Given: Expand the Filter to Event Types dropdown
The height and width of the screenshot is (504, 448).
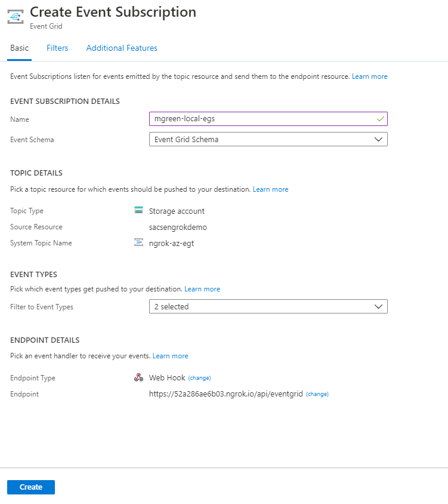Looking at the screenshot, I should click(268, 306).
